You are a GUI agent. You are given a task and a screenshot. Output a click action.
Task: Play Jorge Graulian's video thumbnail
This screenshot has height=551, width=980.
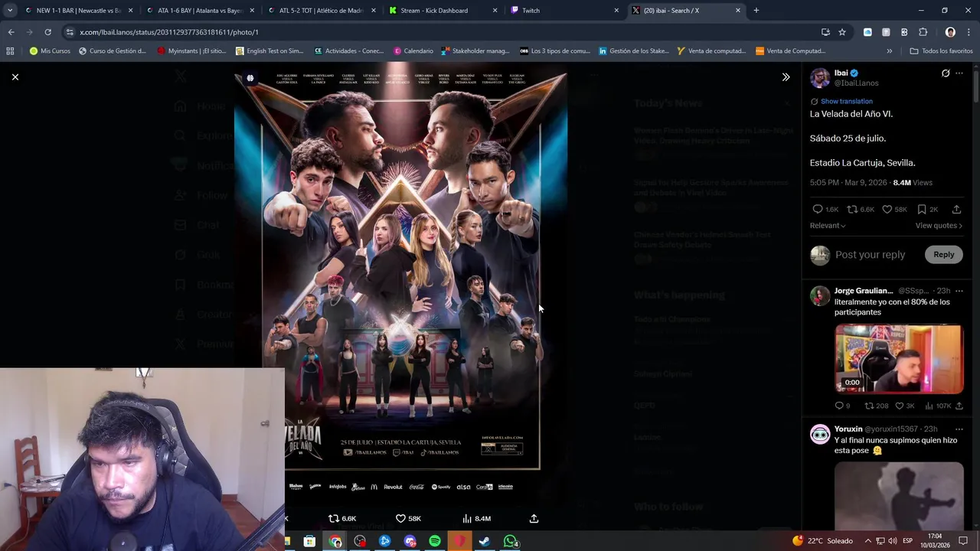pos(899,359)
